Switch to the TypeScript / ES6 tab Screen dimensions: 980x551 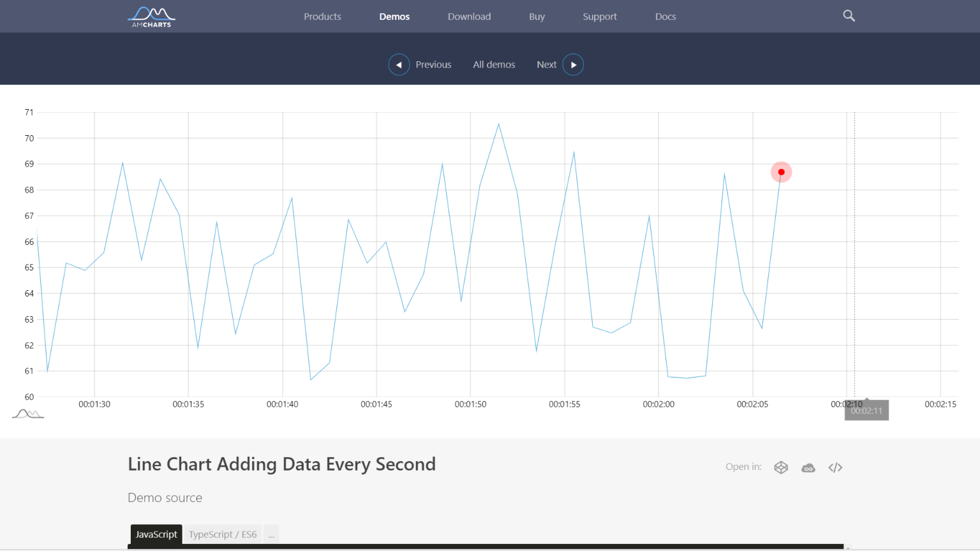222,534
